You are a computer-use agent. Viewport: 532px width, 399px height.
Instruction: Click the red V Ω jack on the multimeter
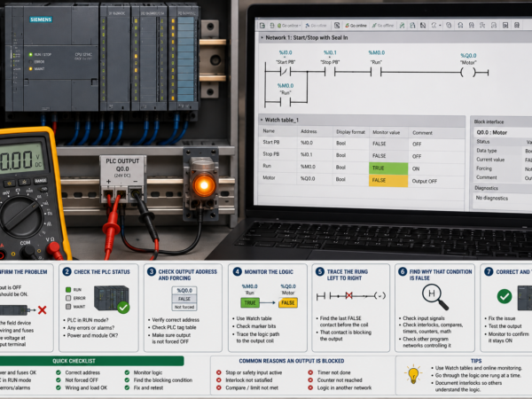(x=53, y=248)
